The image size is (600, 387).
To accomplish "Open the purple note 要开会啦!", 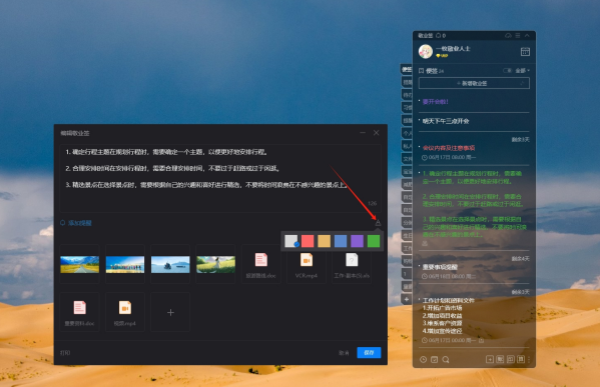I will pyautogui.click(x=435, y=101).
